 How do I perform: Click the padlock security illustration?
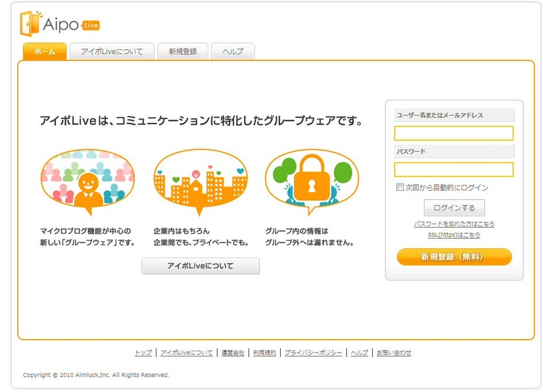pyautogui.click(x=312, y=182)
